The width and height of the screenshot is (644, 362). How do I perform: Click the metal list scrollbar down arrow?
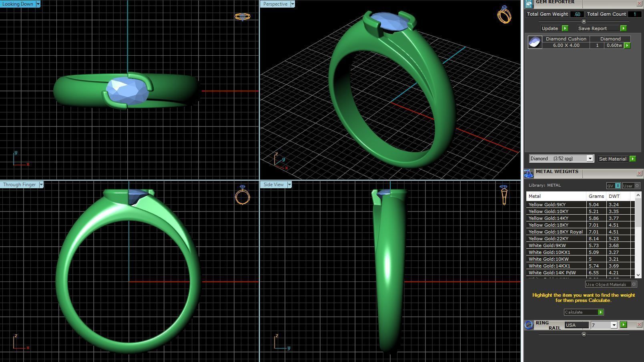638,275
